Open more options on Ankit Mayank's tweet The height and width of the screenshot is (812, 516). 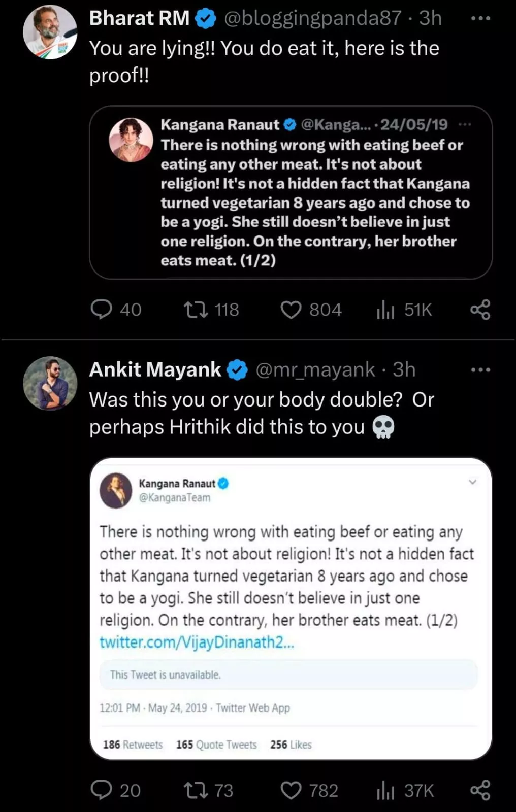pyautogui.click(x=480, y=370)
